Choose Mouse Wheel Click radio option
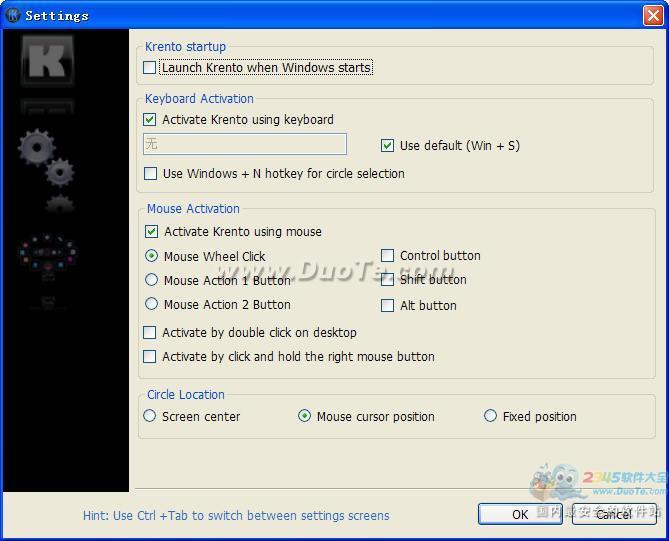This screenshot has height=541, width=669. 152,257
